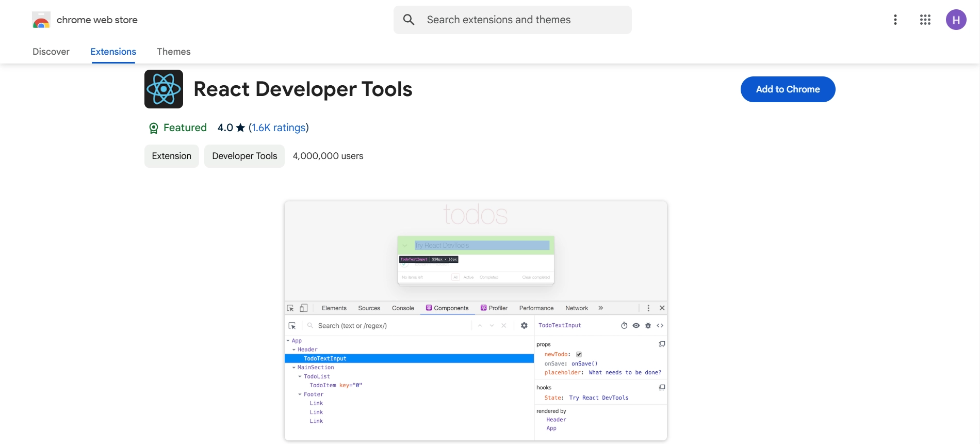Screen dimensions: 980x444
Task: Search extensions and themes field
Action: pos(513,20)
